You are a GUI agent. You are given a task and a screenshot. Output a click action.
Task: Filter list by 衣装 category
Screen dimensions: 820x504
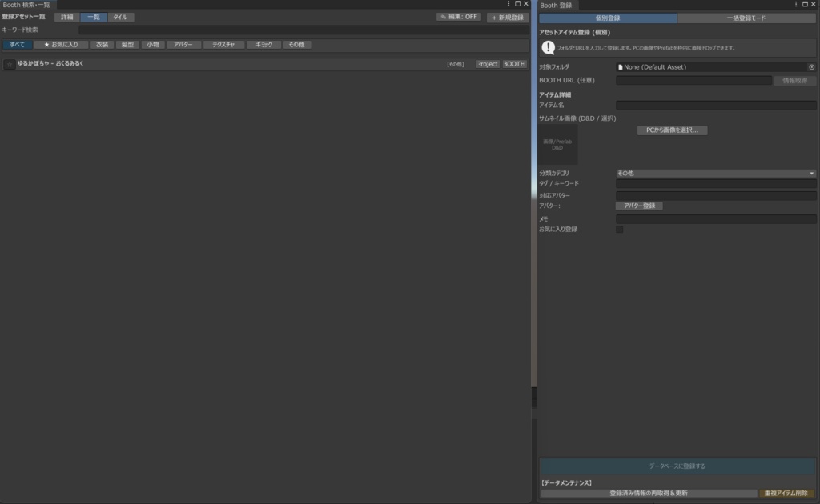pyautogui.click(x=102, y=44)
